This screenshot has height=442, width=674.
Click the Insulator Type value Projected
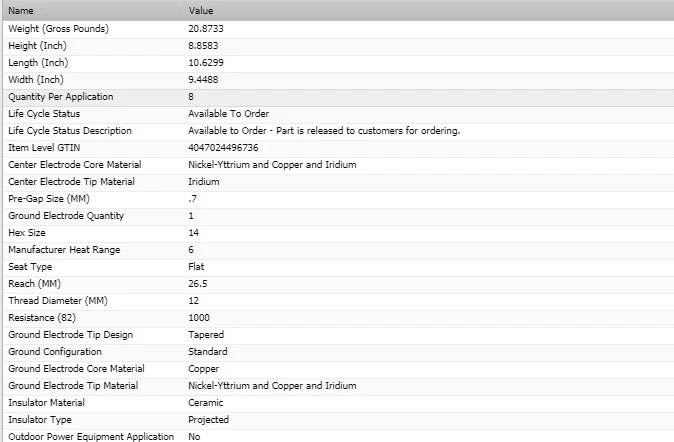click(208, 420)
